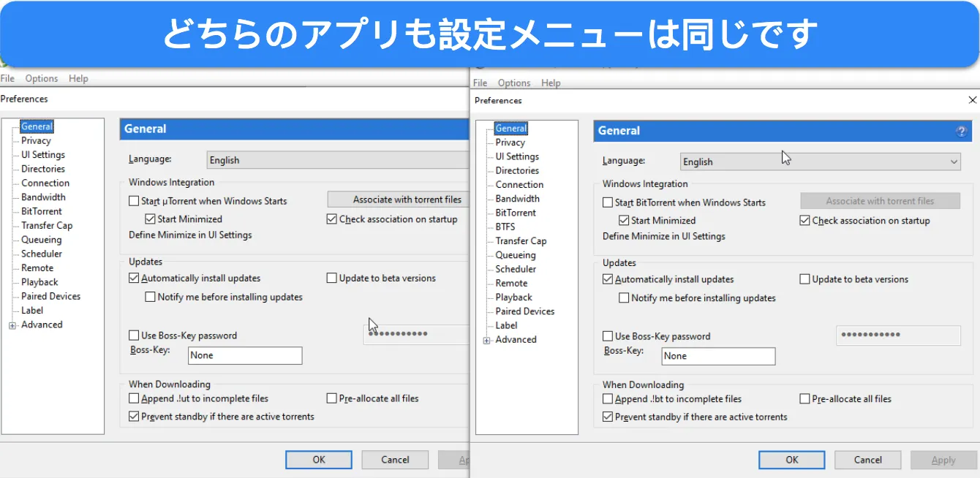980x478 pixels.
Task: Enable Use Boss-Key password in BitTorrent window
Action: click(x=608, y=336)
